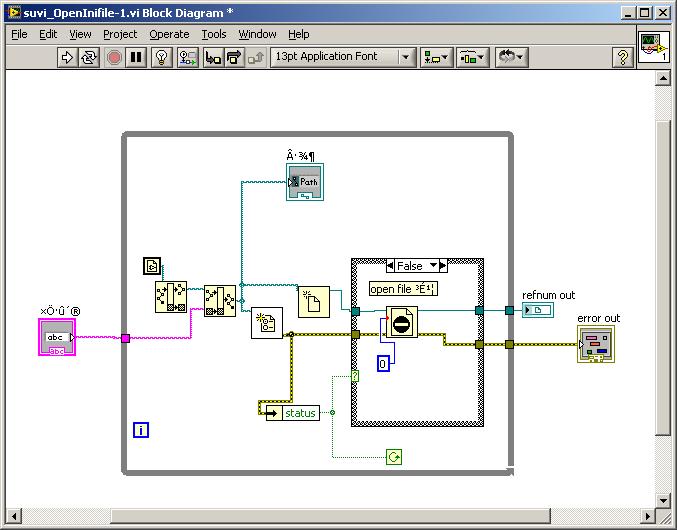The width and height of the screenshot is (677, 530).
Task: Open the Align Objects dropdown
Action: coord(437,57)
